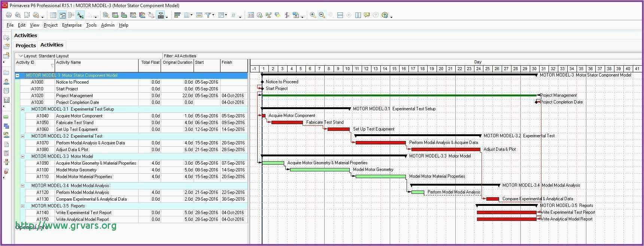Click the Page Setup toolbar icon
Viewport: 644px width, 246px height.
click(x=27, y=15)
